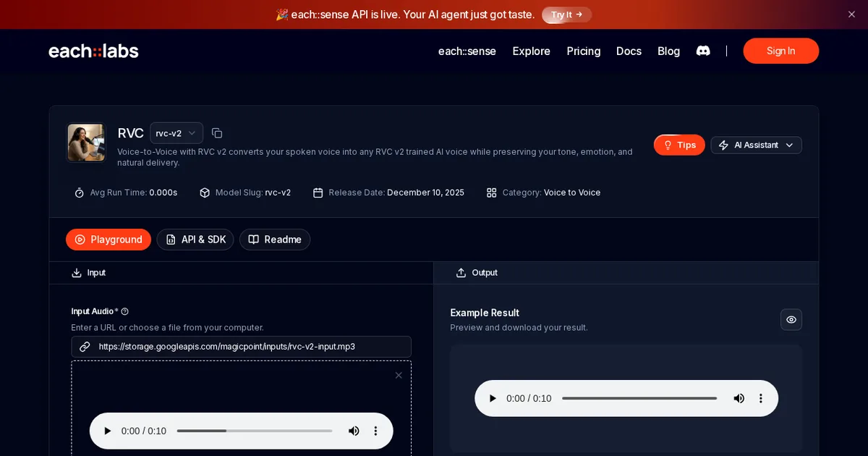Click the Avg Run Time '0.000s' value
The image size is (868, 456).
click(163, 193)
